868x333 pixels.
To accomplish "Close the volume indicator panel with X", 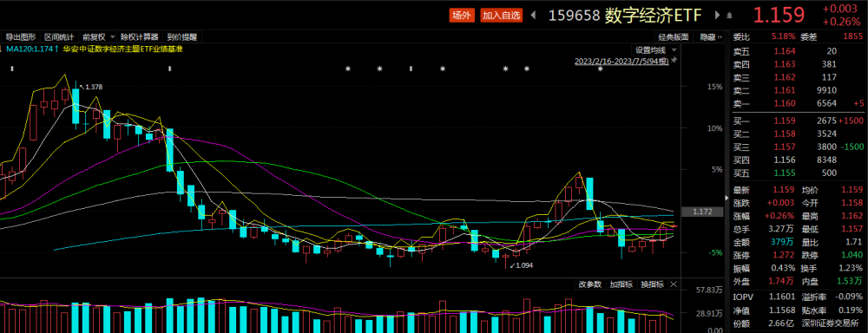I will [x=674, y=284].
